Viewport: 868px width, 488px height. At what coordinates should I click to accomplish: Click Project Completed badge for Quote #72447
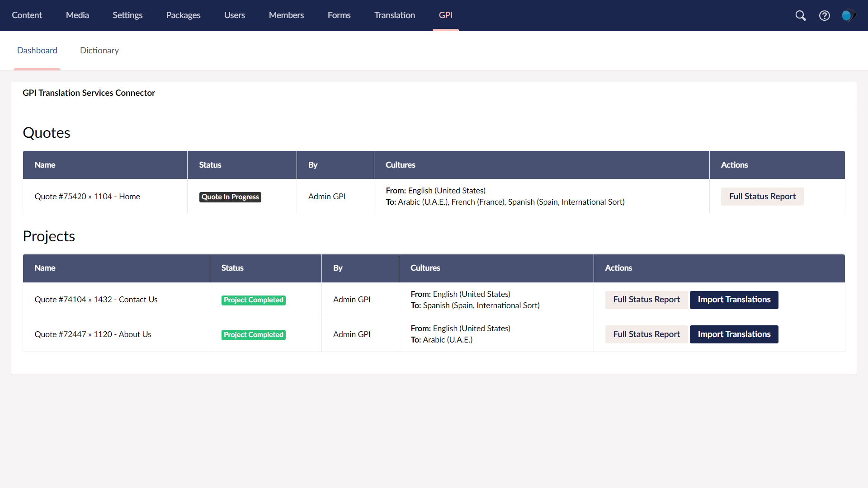coord(254,335)
